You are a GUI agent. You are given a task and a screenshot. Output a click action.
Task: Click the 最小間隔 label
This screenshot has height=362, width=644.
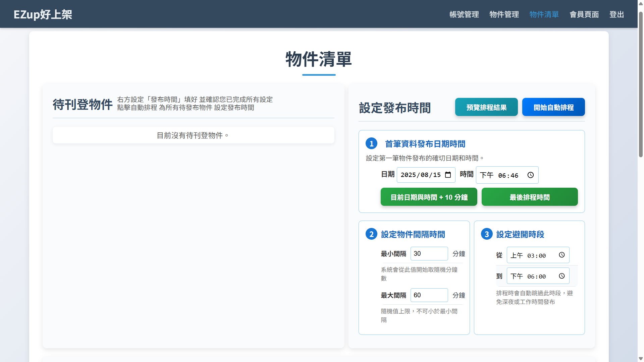393,254
